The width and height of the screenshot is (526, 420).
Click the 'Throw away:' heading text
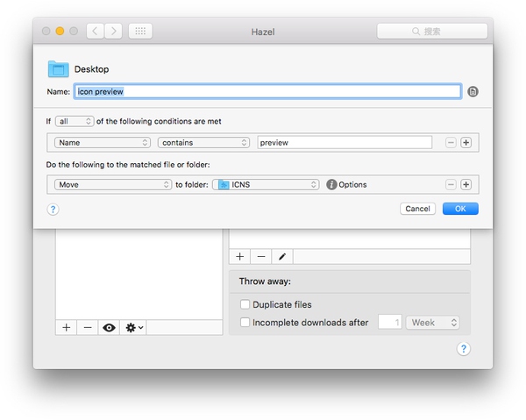tap(265, 281)
